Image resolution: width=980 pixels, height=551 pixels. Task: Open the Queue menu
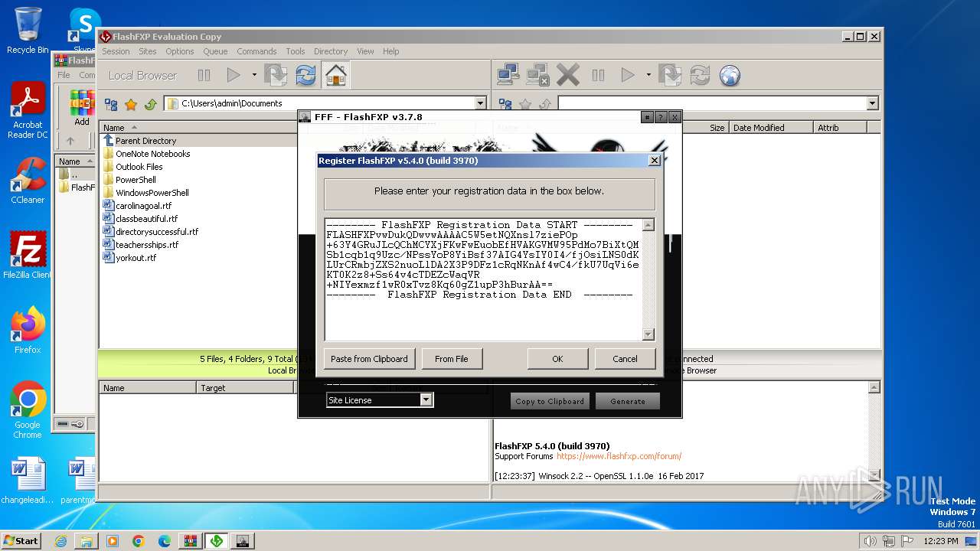215,51
